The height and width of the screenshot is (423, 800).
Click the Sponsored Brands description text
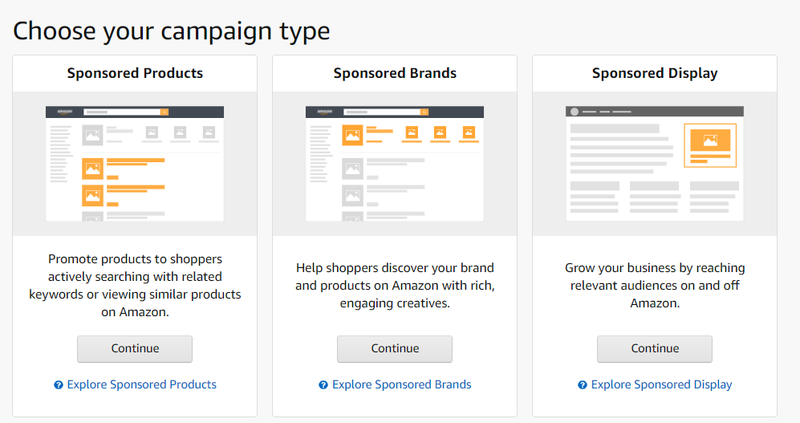click(x=395, y=285)
